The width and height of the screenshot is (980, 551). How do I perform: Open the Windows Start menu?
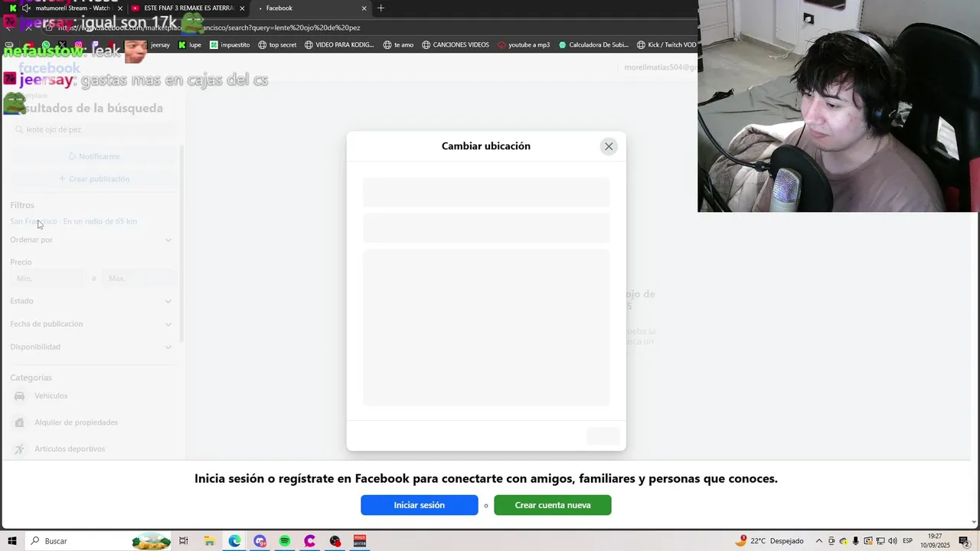(12, 541)
